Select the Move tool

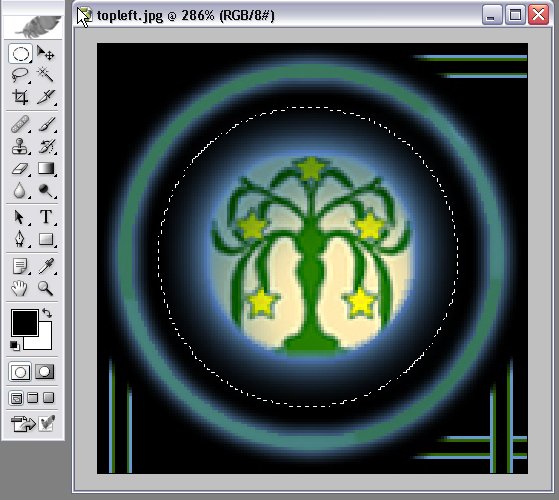click(46, 54)
